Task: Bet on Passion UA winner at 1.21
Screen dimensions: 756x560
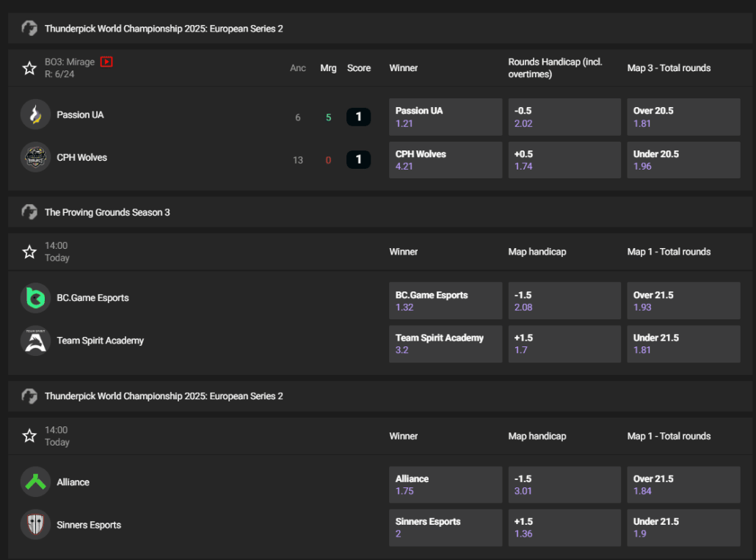Action: (446, 117)
